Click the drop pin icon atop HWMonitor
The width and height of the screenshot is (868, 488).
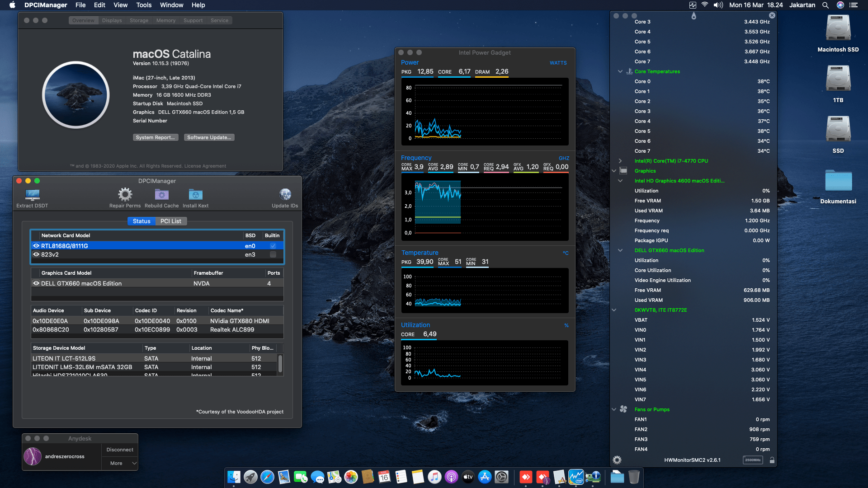693,16
